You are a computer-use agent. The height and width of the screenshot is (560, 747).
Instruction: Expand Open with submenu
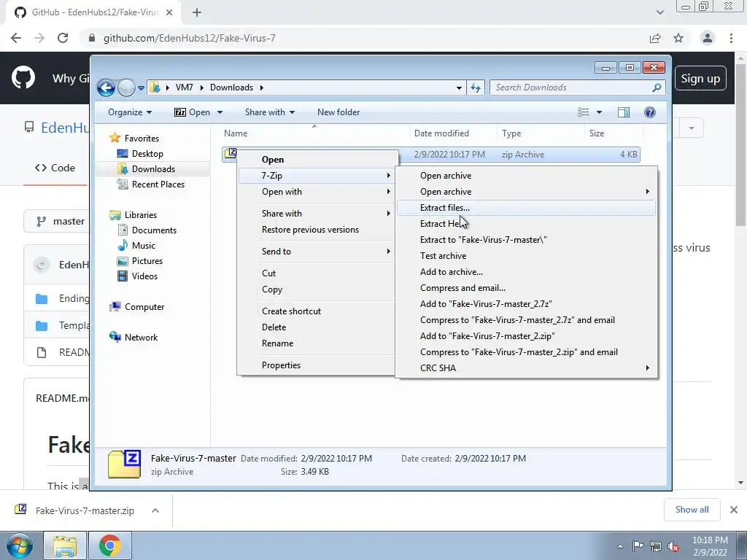point(317,192)
